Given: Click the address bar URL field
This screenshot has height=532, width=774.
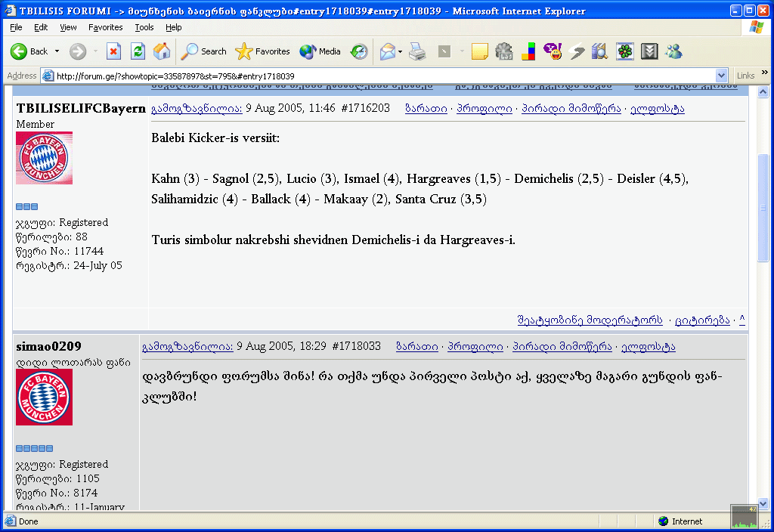Looking at the screenshot, I should (x=385, y=76).
